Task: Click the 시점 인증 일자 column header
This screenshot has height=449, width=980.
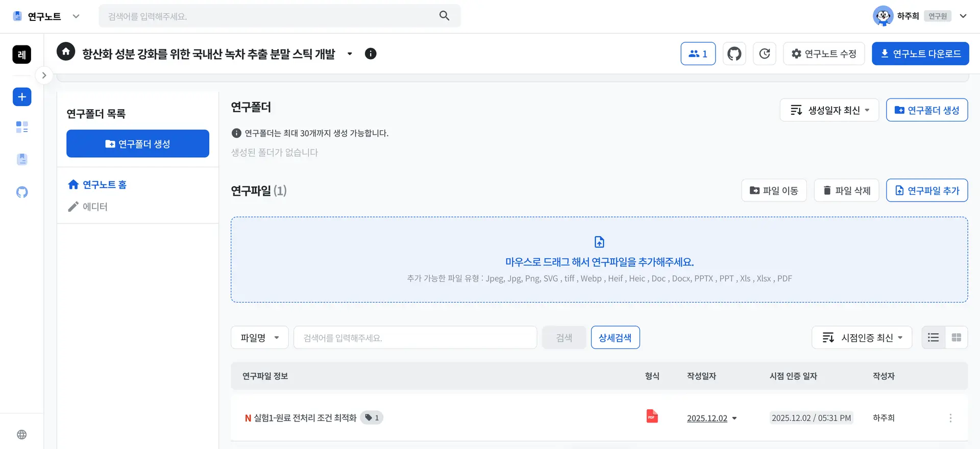Action: click(793, 376)
